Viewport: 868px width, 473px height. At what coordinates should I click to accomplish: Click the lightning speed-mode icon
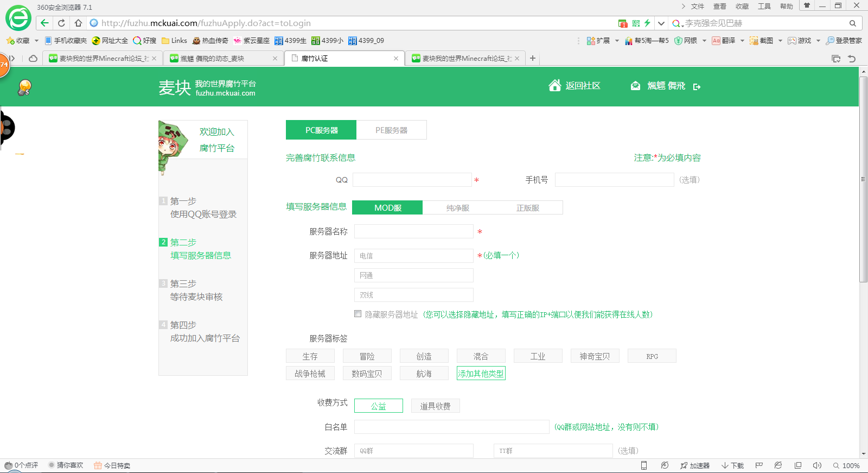(x=647, y=23)
